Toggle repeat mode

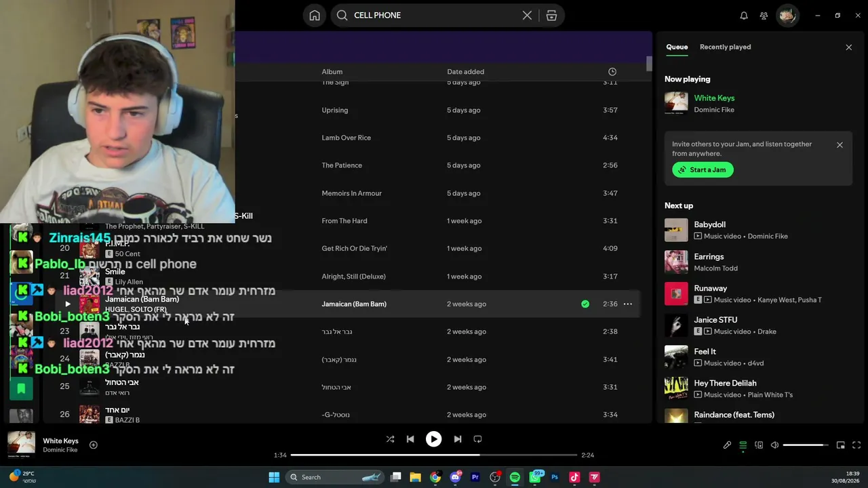coord(477,439)
